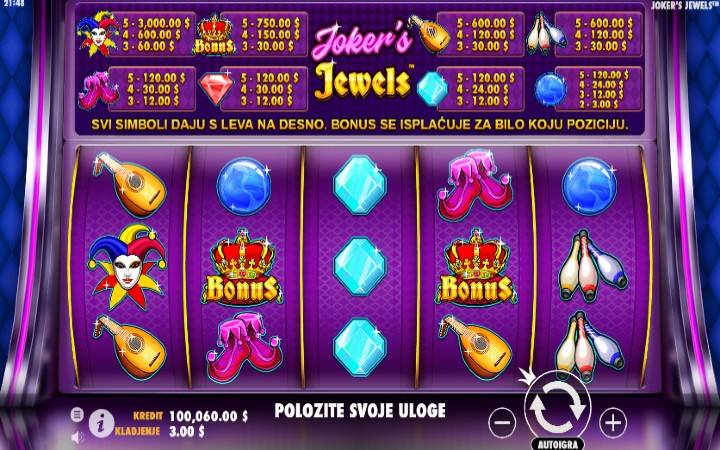Screen dimensions: 720x450
Task: Select the joker mask symbol on reel one
Action: click(x=127, y=265)
